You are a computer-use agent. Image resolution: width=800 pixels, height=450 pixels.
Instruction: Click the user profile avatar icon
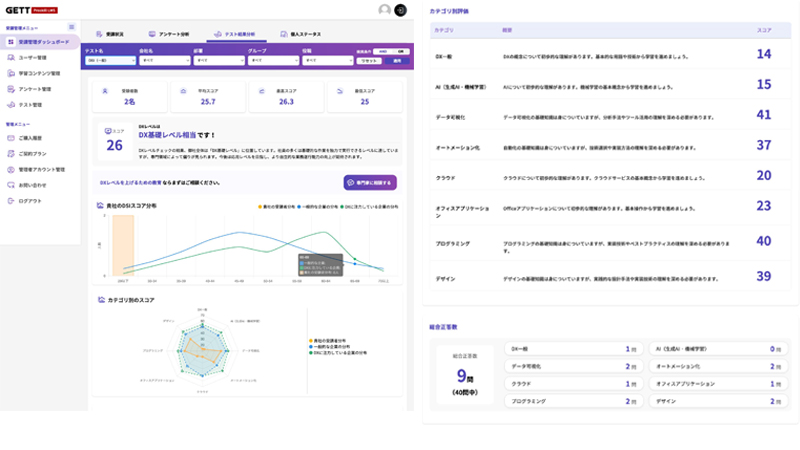[385, 10]
